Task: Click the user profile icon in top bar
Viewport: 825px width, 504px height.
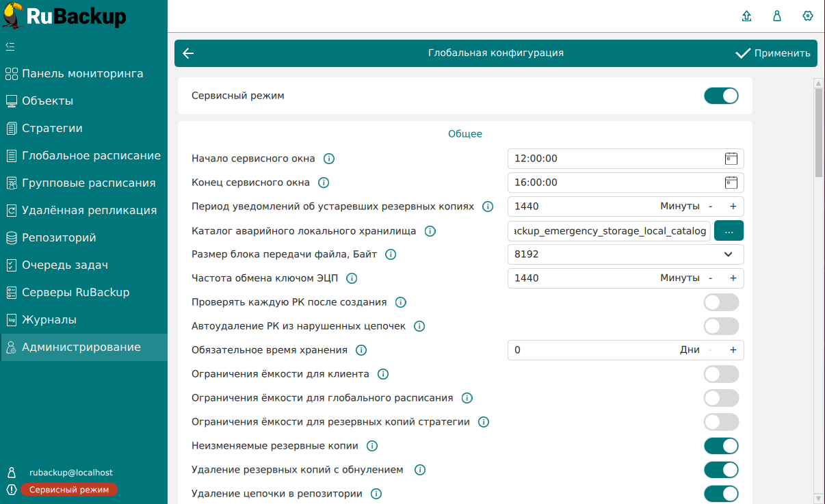Action: [x=777, y=16]
